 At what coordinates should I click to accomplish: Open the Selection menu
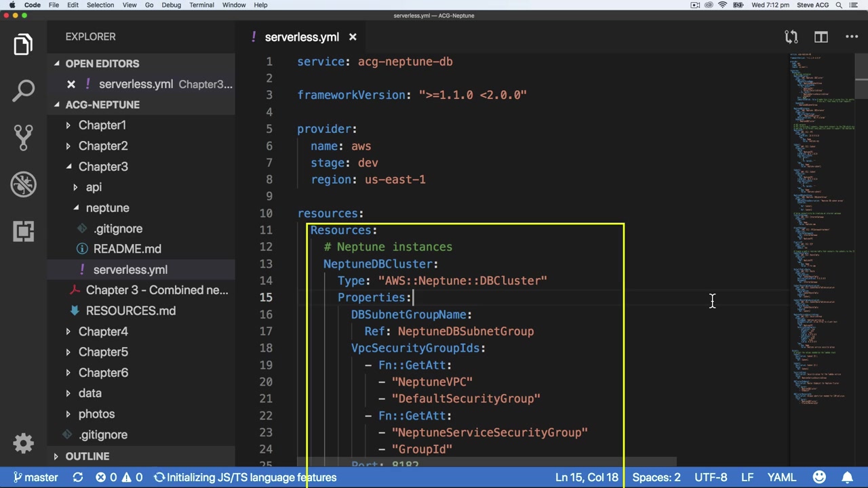tap(100, 5)
